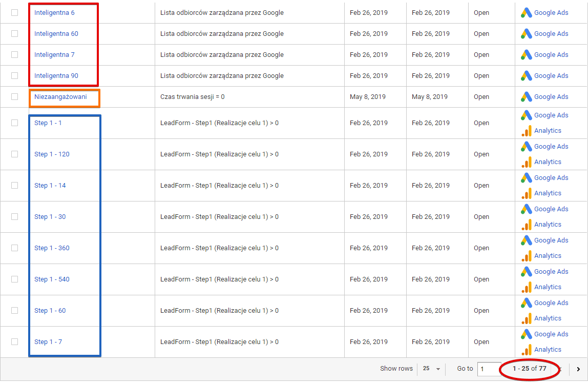Image resolution: width=588 pixels, height=383 pixels.
Task: Click Analytics link in Step 1 - 60 row
Action: pyautogui.click(x=548, y=318)
